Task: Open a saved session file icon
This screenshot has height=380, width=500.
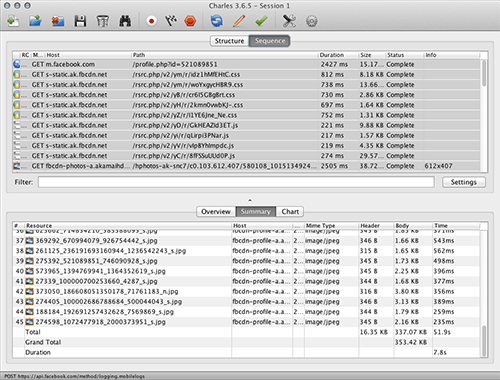Action: (x=35, y=21)
